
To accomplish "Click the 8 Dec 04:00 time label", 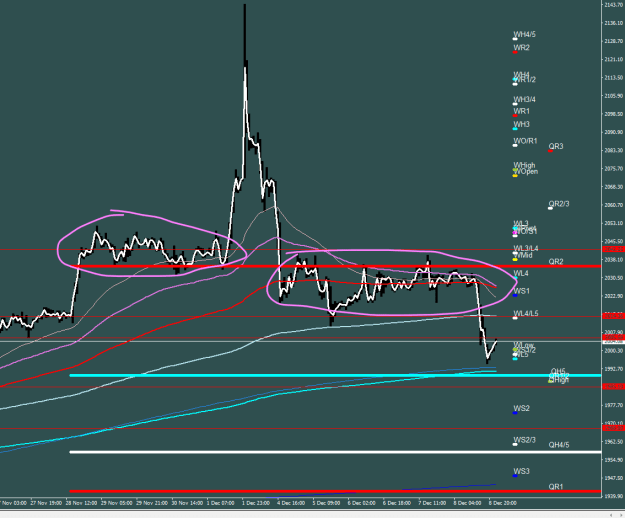I will 468,503.
